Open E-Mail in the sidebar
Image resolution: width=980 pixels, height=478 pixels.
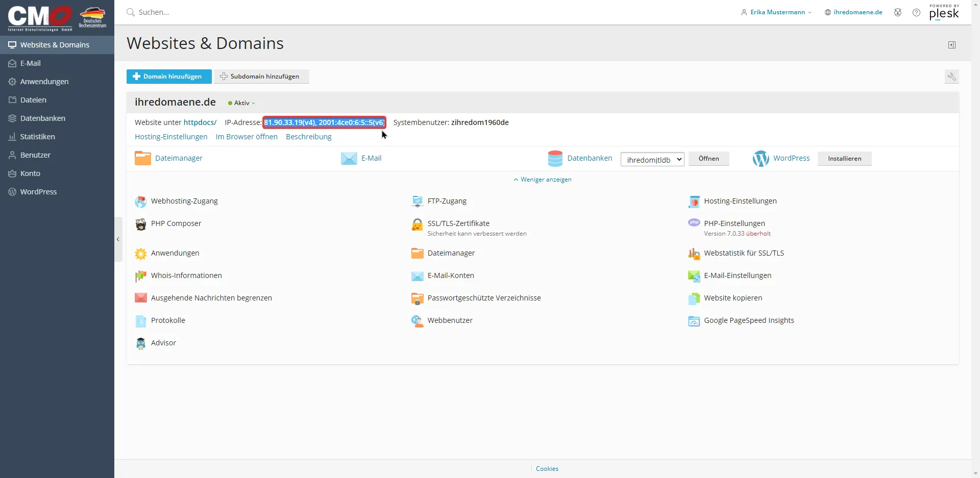[x=57, y=63]
